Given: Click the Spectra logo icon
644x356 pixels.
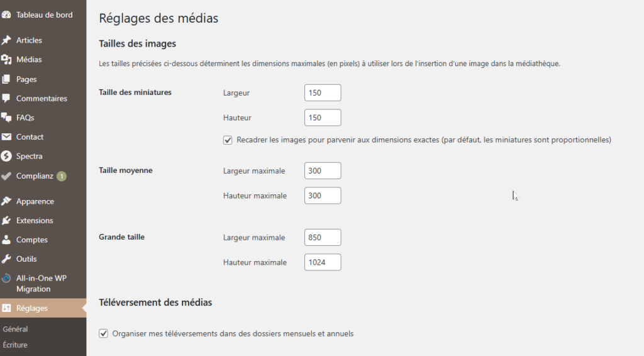Looking at the screenshot, I should (6, 156).
